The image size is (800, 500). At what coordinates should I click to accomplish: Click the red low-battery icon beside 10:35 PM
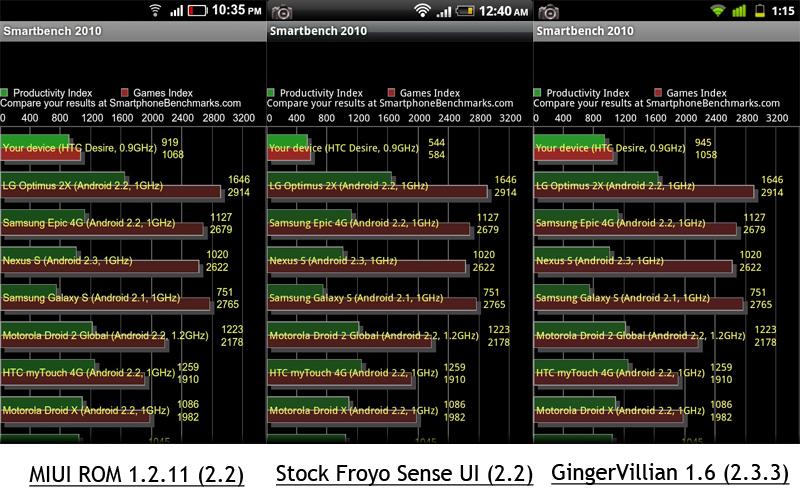pyautogui.click(x=197, y=10)
